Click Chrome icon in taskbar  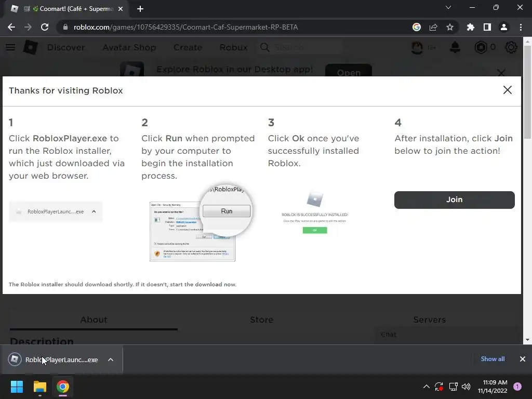pos(63,387)
